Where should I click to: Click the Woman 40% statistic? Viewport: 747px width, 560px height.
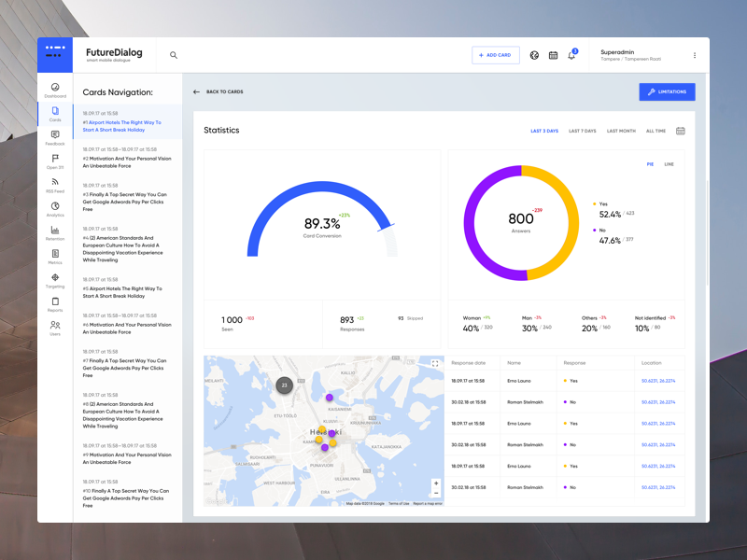(x=477, y=324)
